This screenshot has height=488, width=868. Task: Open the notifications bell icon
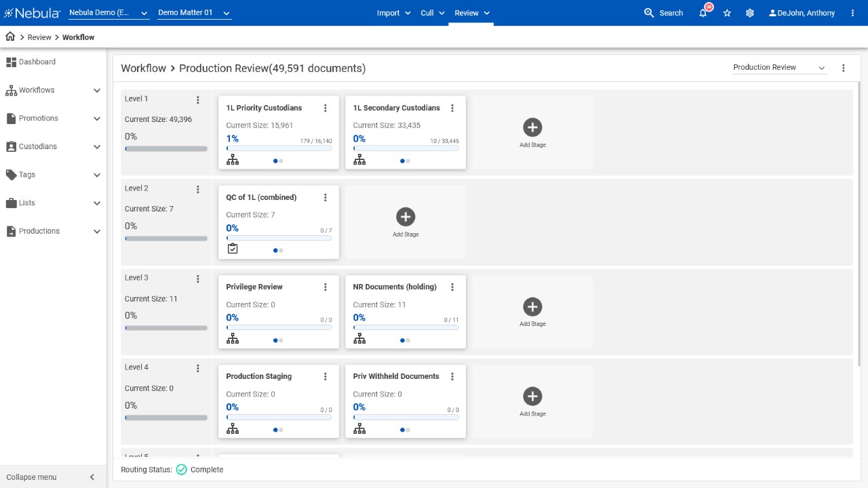coord(703,13)
